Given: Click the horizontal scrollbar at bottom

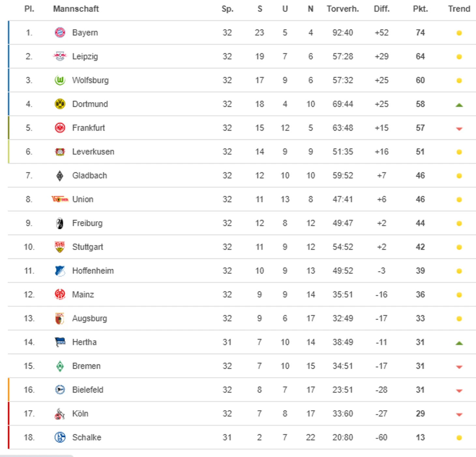Looking at the screenshot, I should [37, 456].
